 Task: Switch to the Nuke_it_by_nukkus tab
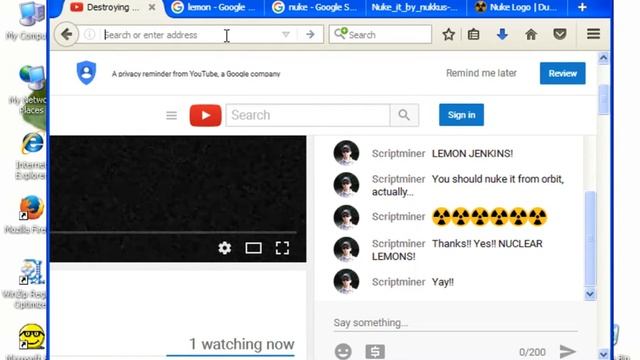415,7
